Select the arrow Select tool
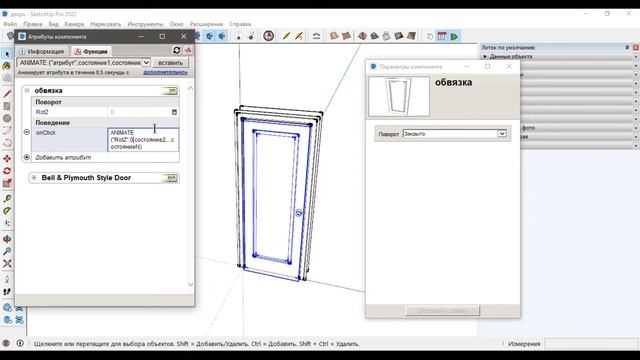The height and width of the screenshot is (360, 640). (7, 53)
